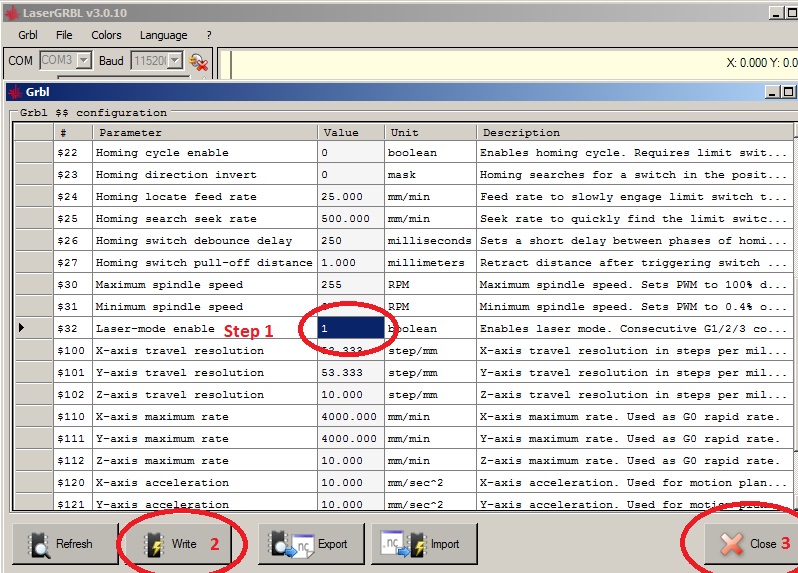Screen dimensions: 798x573
Task: Click value 10.000 of Z-axis maximum rate
Action: [x=351, y=461]
